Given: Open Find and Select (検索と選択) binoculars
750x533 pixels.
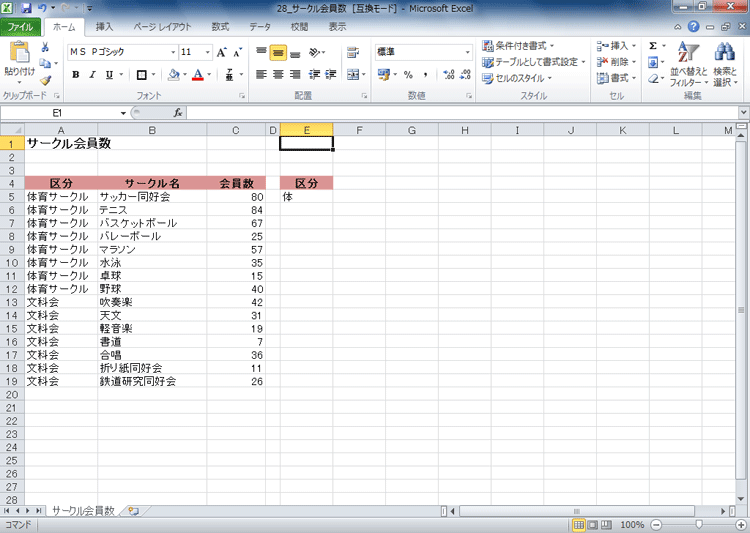Looking at the screenshot, I should click(x=725, y=65).
